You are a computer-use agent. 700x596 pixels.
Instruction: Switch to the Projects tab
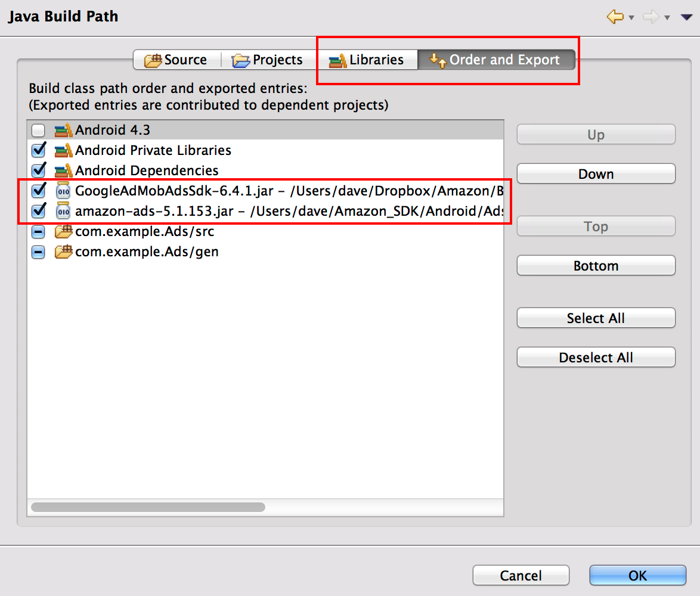click(268, 60)
